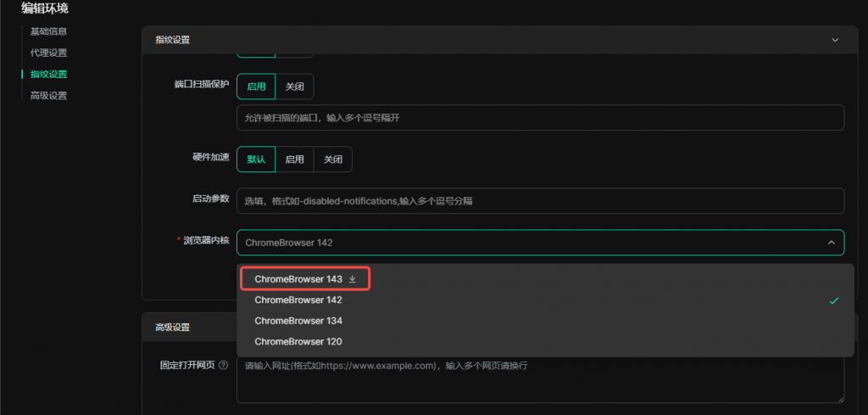Image resolution: width=868 pixels, height=415 pixels.
Task: Go to 代理设置 in the left sidebar
Action: [48, 53]
